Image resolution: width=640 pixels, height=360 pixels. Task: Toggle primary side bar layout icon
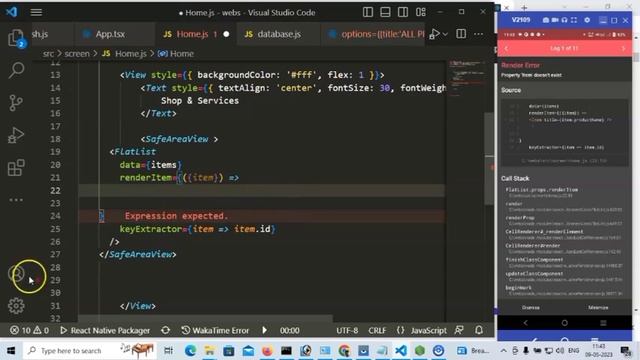pyautogui.click(x=368, y=12)
